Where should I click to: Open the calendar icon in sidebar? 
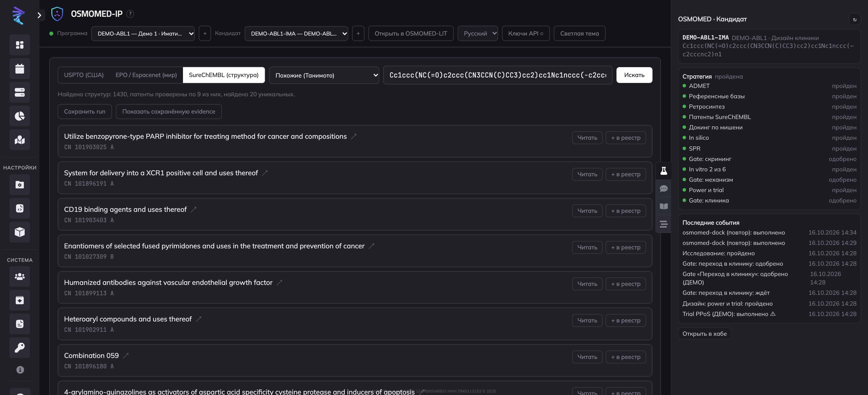[x=19, y=68]
